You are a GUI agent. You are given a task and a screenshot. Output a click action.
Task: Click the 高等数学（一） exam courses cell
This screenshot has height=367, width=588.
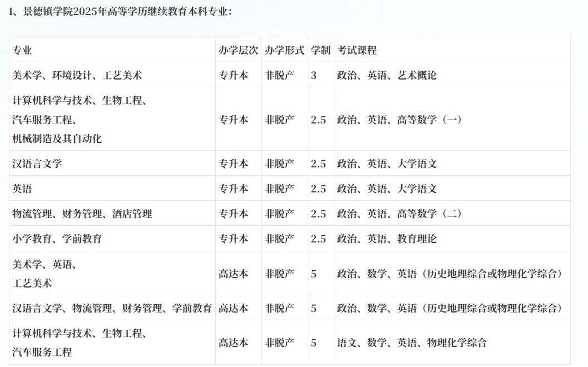399,119
